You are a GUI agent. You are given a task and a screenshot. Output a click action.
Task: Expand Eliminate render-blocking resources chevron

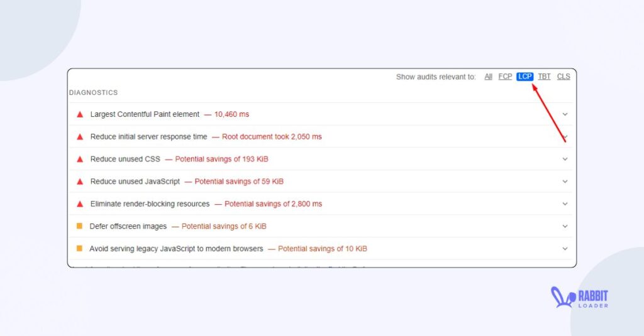click(x=565, y=204)
